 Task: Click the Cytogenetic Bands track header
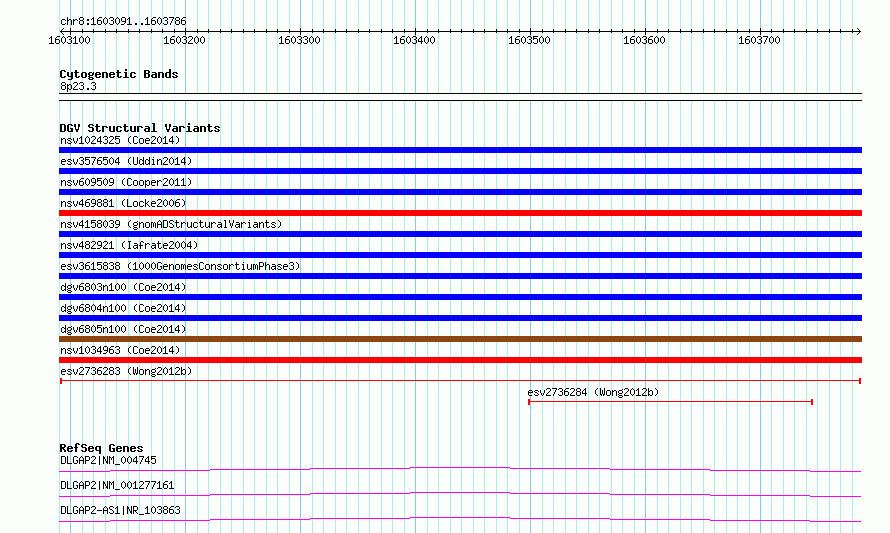click(119, 74)
